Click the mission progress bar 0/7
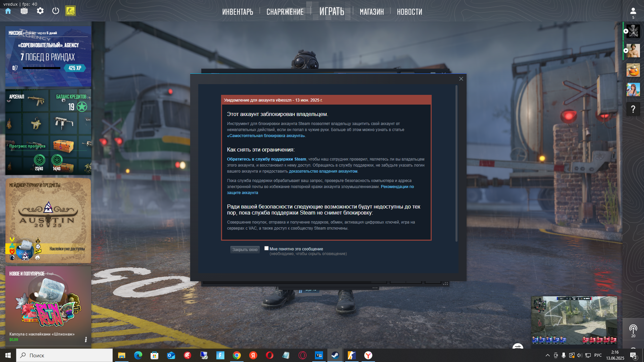This screenshot has height=362, width=644. [42, 68]
